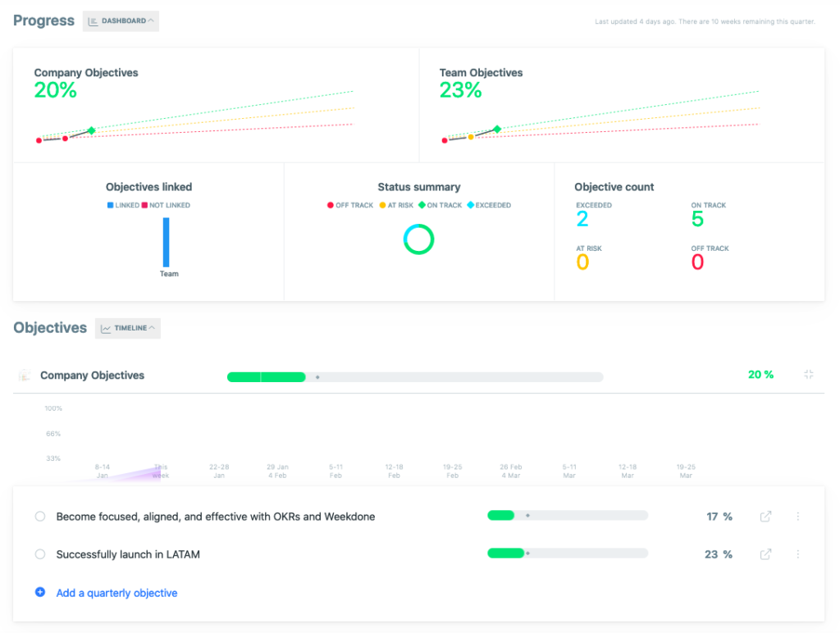Viewport: 840px width, 633px height.
Task: Select the circle beside the OKRs objective
Action: pyautogui.click(x=39, y=517)
